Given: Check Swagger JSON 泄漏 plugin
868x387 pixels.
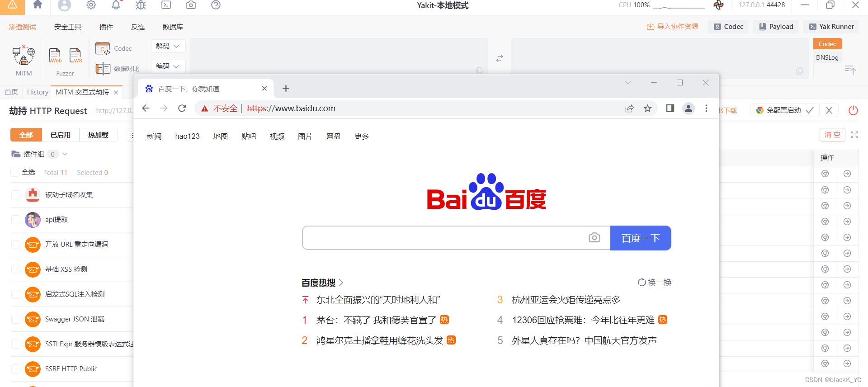Looking at the screenshot, I should tap(16, 319).
